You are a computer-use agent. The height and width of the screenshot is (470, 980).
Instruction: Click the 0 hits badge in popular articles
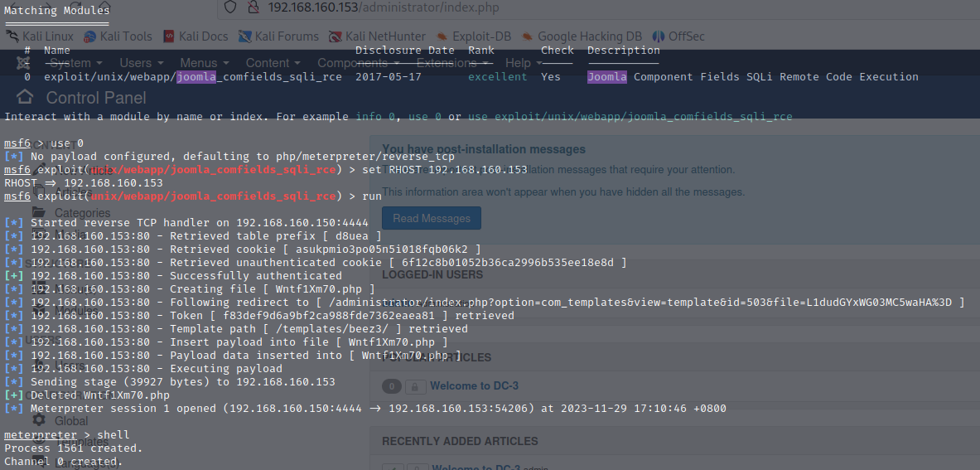click(x=392, y=386)
